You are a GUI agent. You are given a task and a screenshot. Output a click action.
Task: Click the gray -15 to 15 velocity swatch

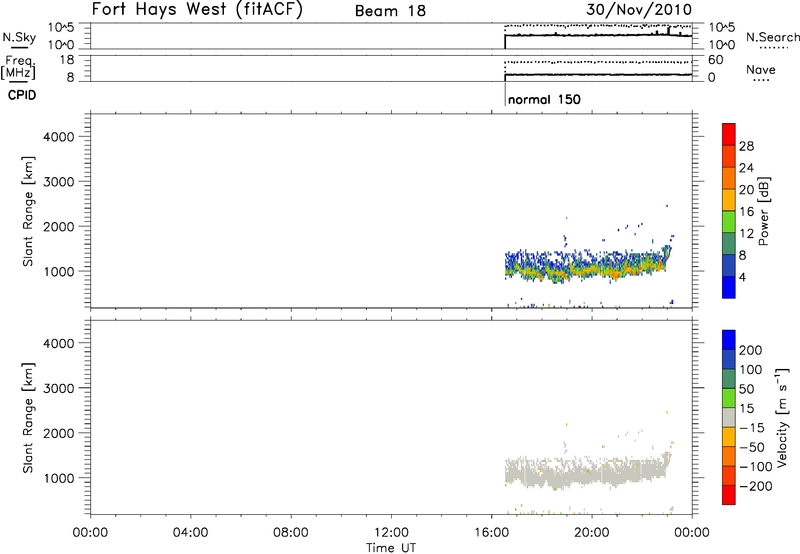click(729, 417)
